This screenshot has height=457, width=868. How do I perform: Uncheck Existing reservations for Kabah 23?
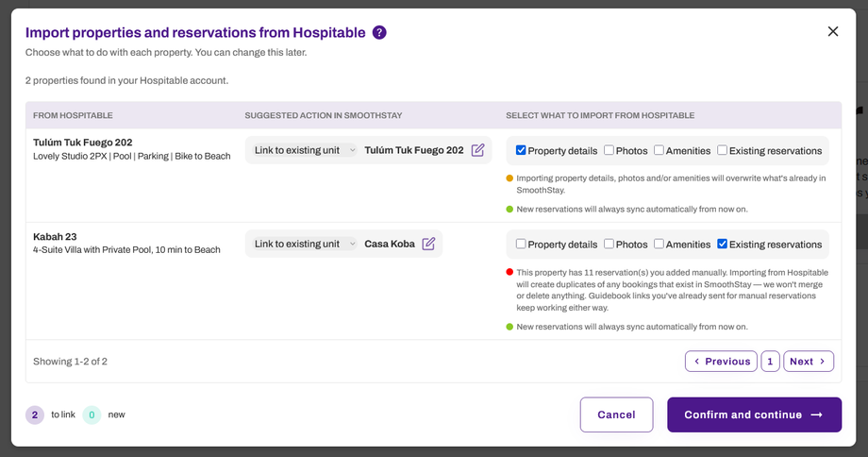point(723,244)
